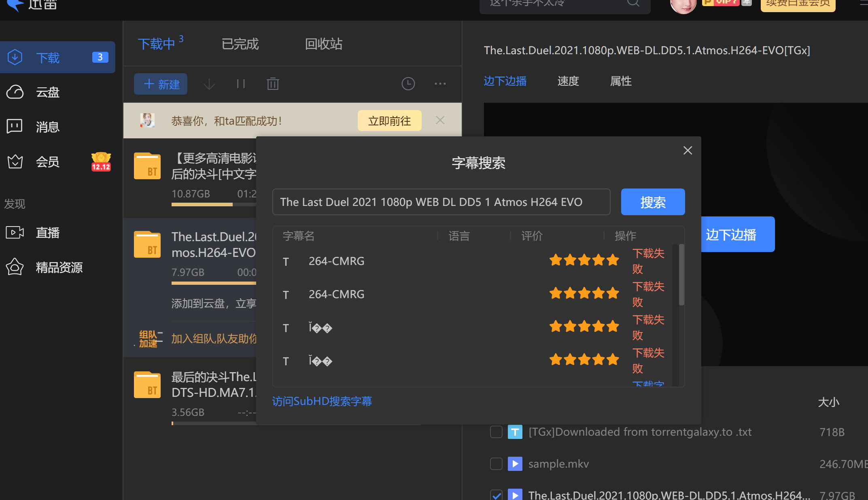Open the 访问SubHD搜索字幕 link
This screenshot has width=868, height=500.
[322, 401]
